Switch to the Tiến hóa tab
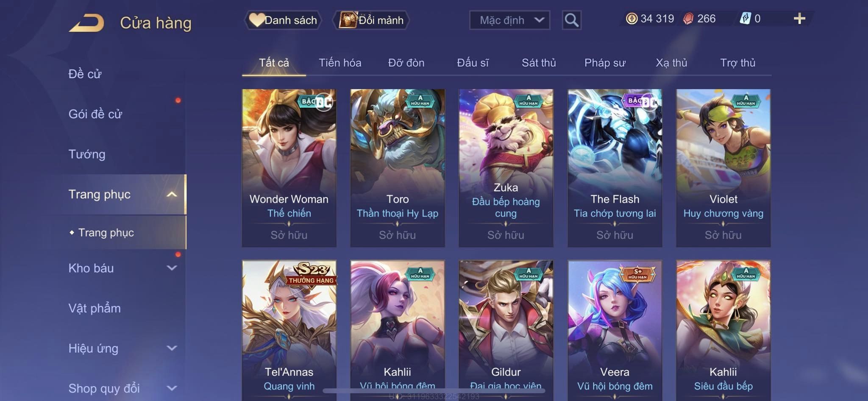The image size is (868, 401). (x=340, y=63)
